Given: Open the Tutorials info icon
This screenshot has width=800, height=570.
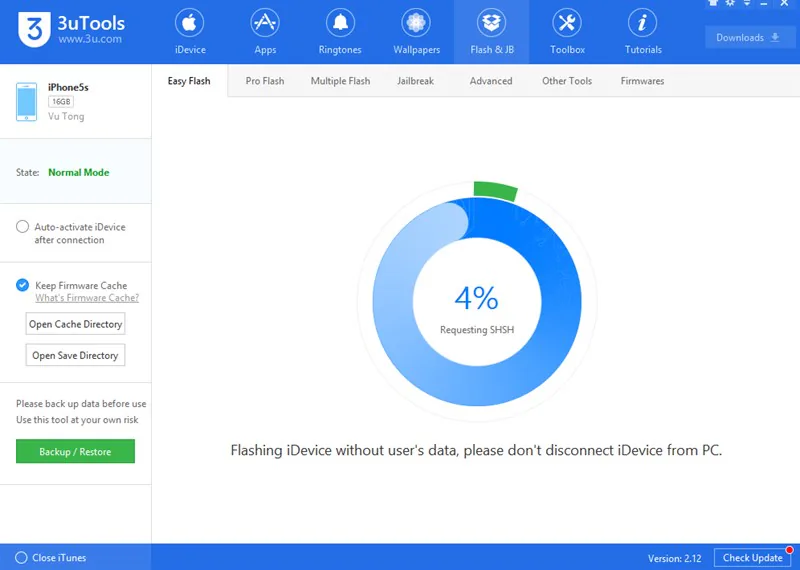Looking at the screenshot, I should tap(642, 23).
